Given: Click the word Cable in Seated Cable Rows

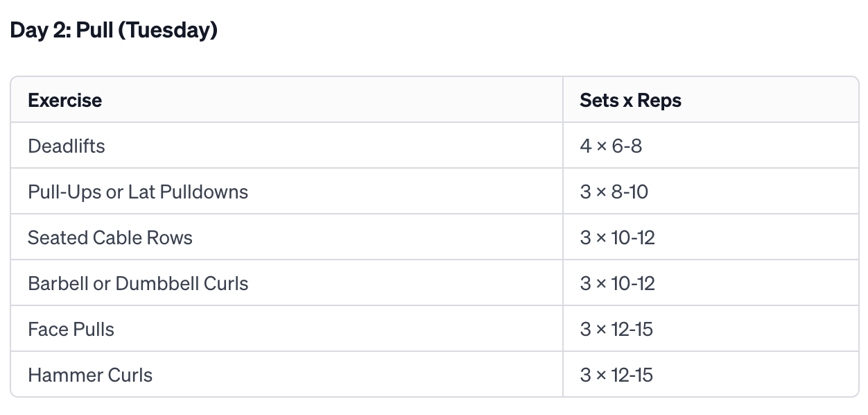Looking at the screenshot, I should tap(115, 237).
